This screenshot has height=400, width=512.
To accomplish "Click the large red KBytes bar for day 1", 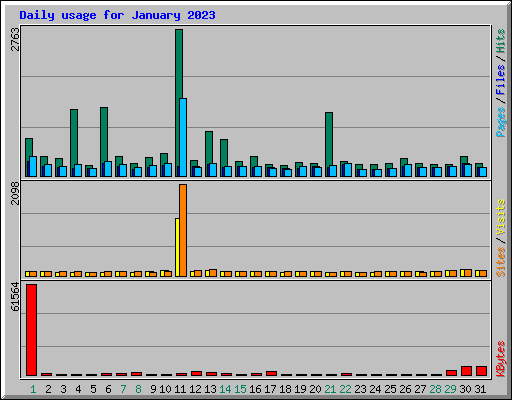I will (x=31, y=330).
